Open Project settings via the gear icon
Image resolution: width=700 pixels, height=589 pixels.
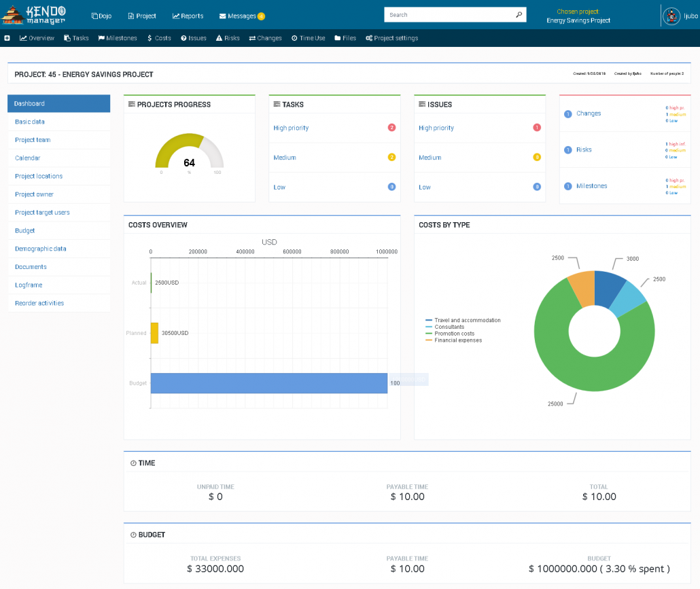tap(369, 38)
